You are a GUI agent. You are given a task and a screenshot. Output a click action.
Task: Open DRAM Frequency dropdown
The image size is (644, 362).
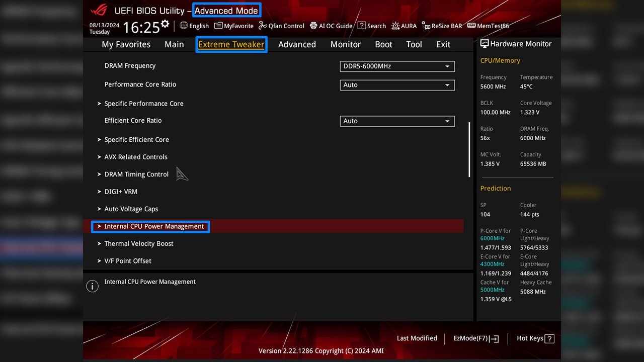click(397, 66)
